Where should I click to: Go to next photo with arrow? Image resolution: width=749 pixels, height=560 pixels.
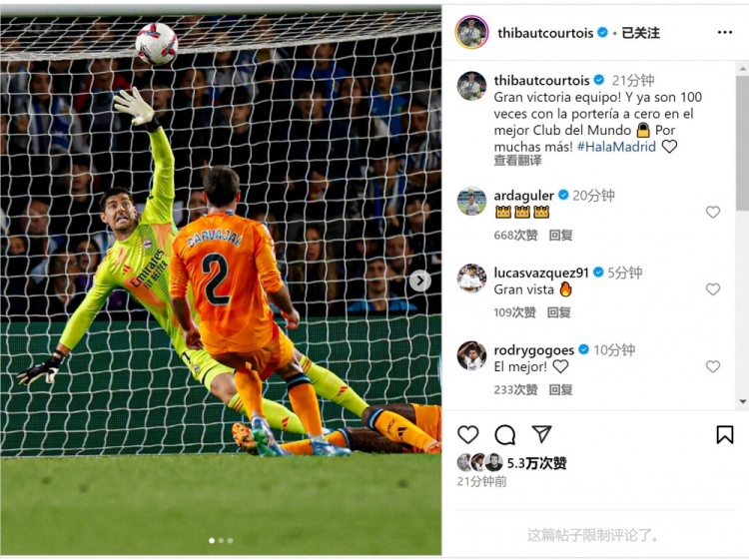point(419,280)
